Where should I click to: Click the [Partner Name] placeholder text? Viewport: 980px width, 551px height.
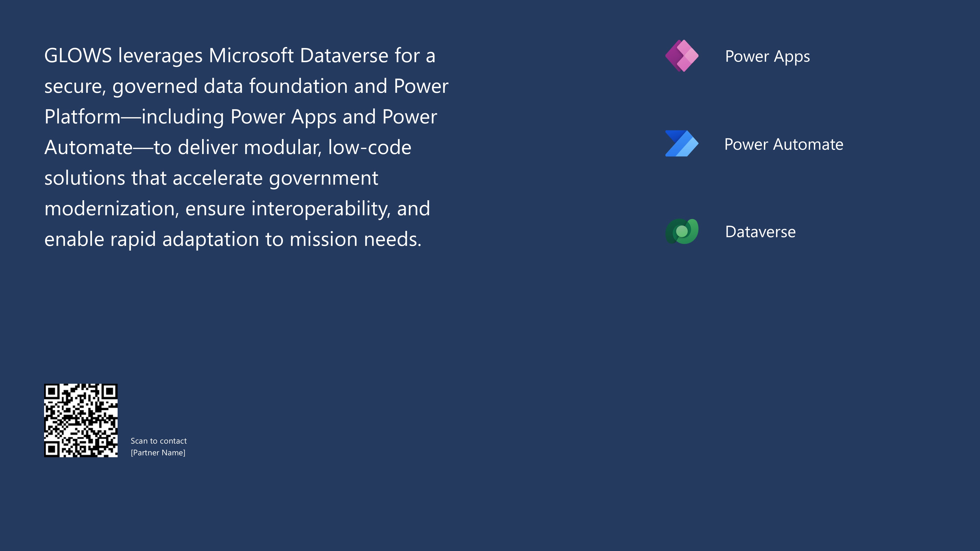pyautogui.click(x=158, y=453)
